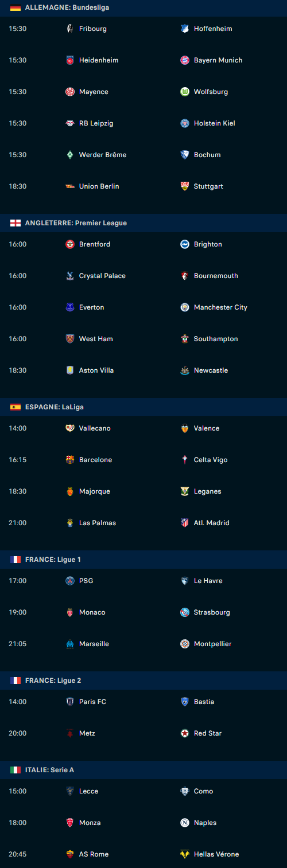The height and width of the screenshot is (868, 287).
Task: Open the 21:05 Marseille vs Montpellier match
Action: pos(143,644)
